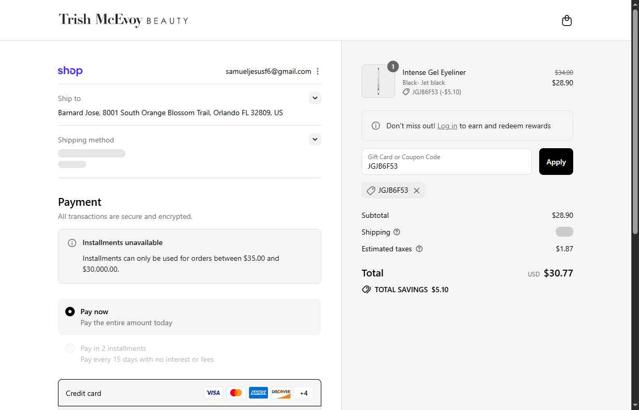Focus the Gift Card or Coupon Code field
639x410 pixels.
[x=446, y=162]
